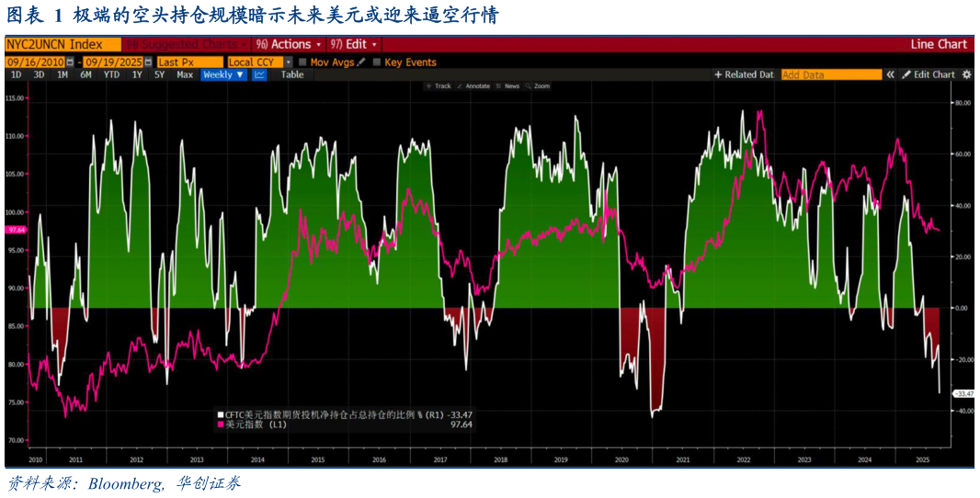
Task: Activate the Track crosshair tool
Action: tap(439, 86)
